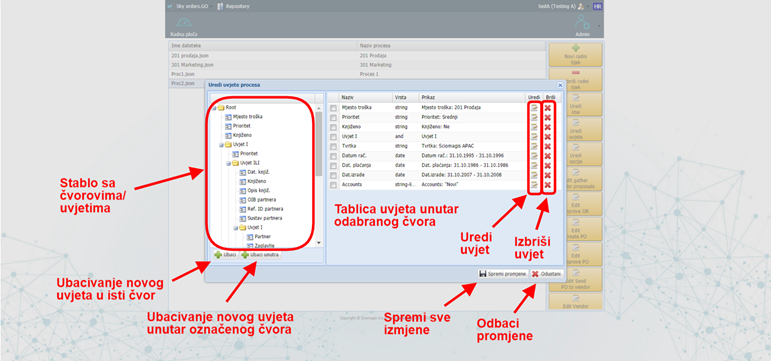The width and height of the screenshot is (771, 361).
Task: Edit the Dat.izrade condition
Action: coord(534,175)
